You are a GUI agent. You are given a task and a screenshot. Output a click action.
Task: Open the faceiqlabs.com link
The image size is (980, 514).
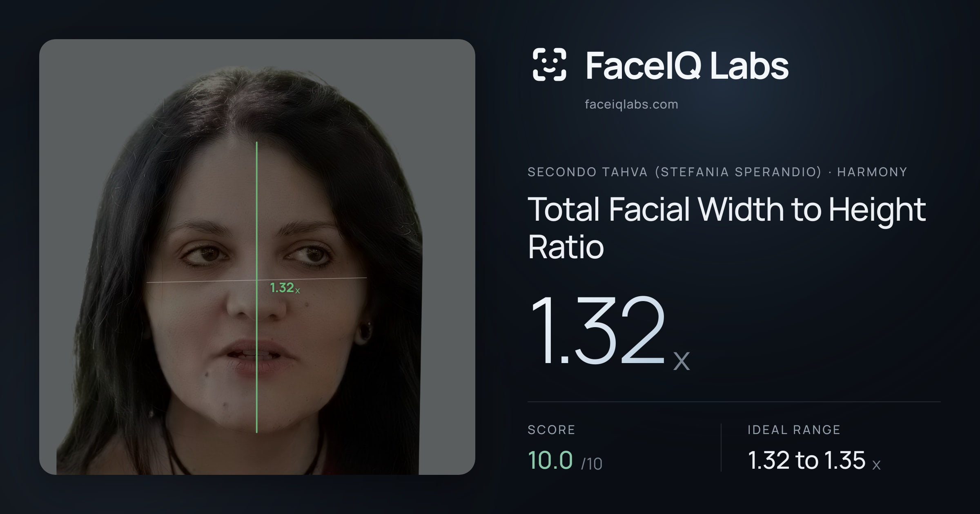pos(631,104)
